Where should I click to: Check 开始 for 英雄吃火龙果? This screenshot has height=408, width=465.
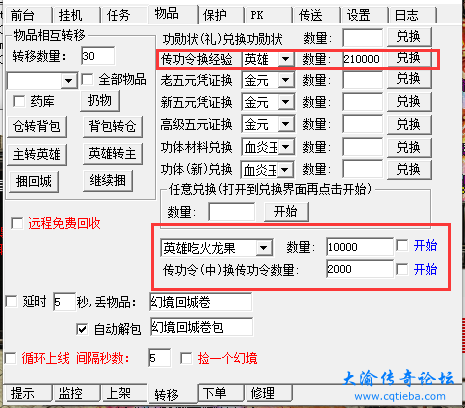pos(402,246)
